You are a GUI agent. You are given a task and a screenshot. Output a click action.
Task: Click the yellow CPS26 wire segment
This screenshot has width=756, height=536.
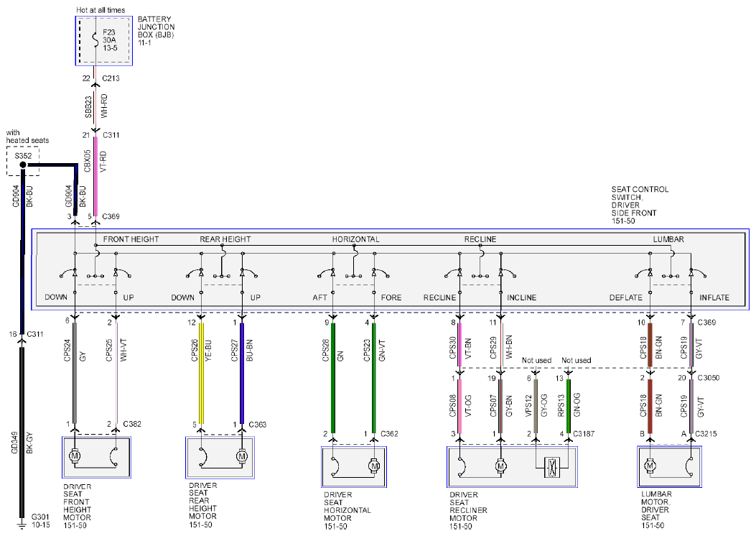(x=201, y=374)
